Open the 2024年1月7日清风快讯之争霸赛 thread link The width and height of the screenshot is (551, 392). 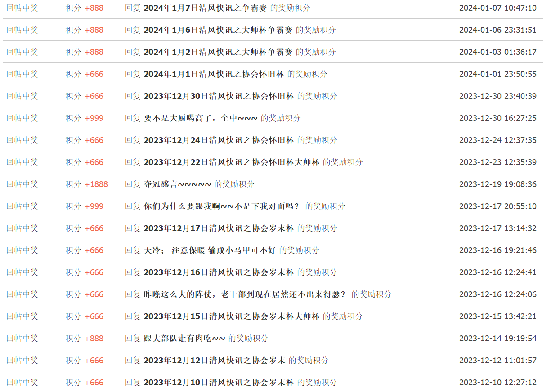coord(205,8)
